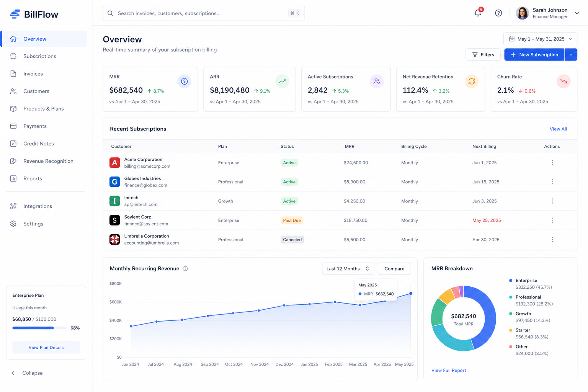Click the info icon beside Monthly Recurring Revenue
The image size is (588, 392).
point(185,269)
